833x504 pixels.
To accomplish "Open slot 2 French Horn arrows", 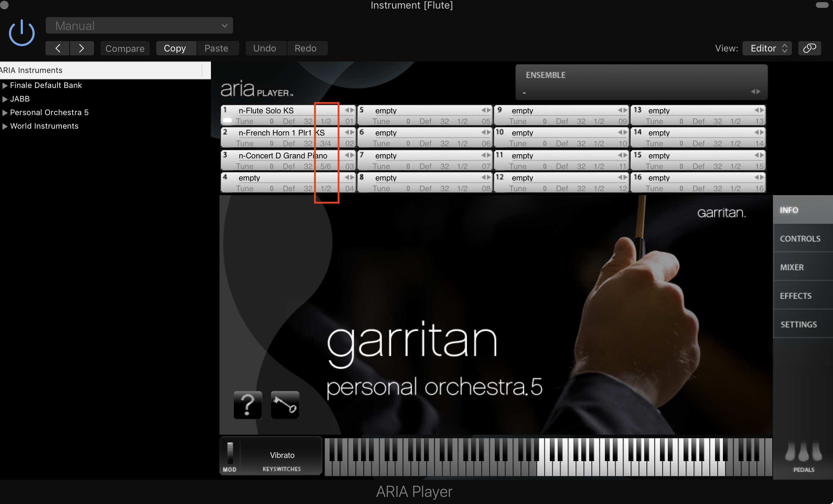I will click(x=349, y=132).
